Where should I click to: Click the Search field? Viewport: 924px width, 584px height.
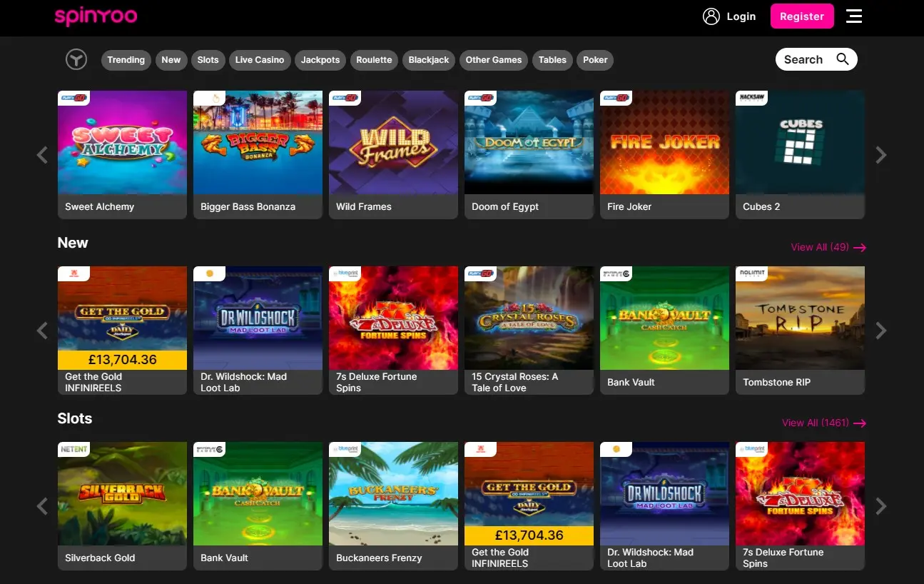pyautogui.click(x=816, y=59)
